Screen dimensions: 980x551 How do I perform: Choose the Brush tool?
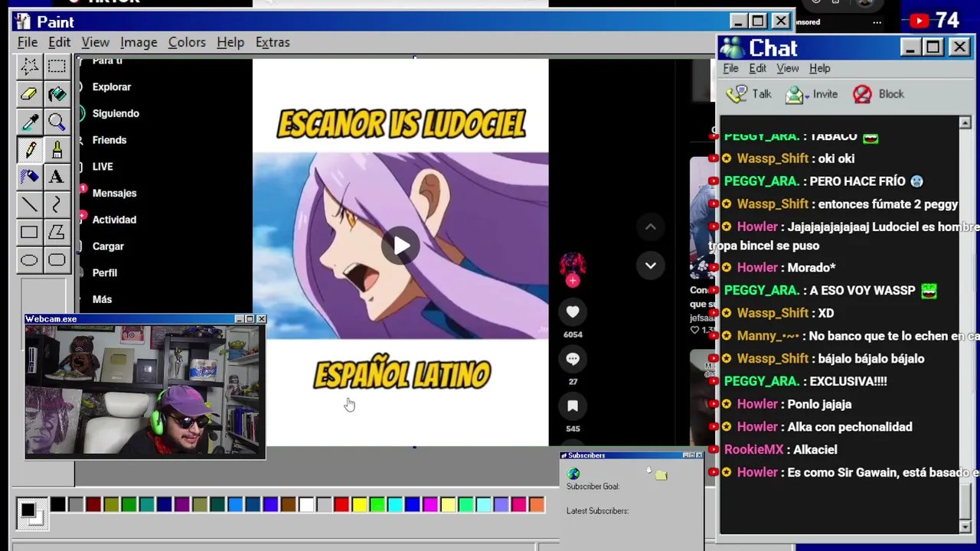tap(57, 149)
